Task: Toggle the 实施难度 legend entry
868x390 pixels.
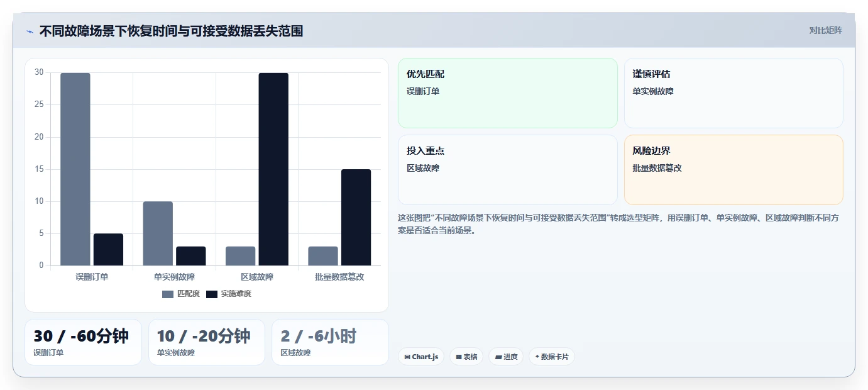Action: pos(229,294)
